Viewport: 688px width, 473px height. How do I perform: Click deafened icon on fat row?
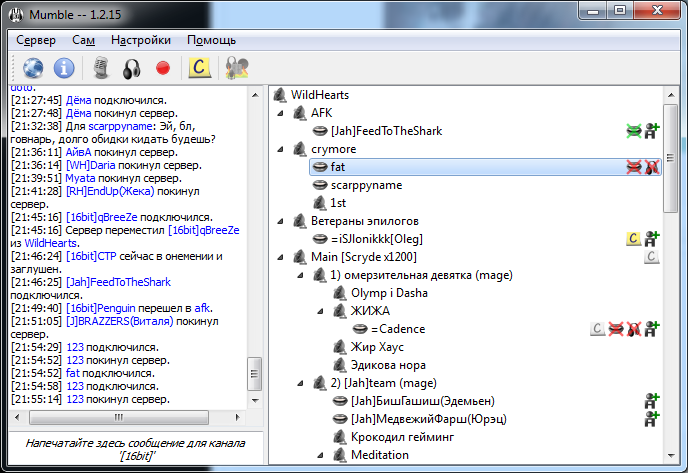pyautogui.click(x=652, y=167)
